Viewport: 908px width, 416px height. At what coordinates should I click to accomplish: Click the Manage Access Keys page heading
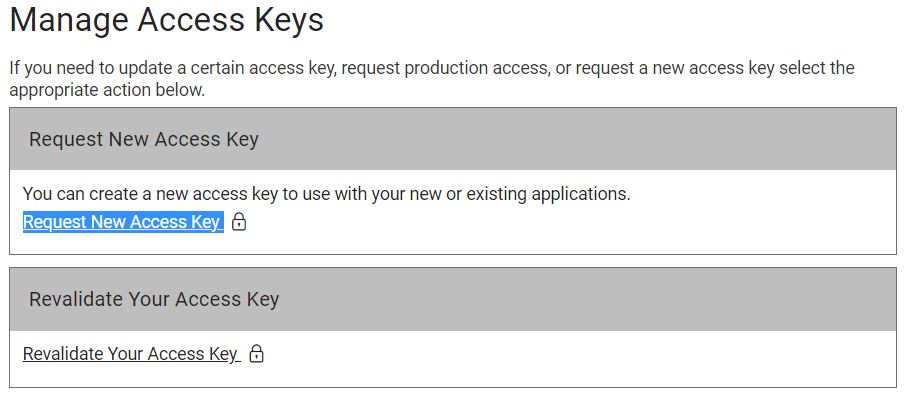coord(167,20)
